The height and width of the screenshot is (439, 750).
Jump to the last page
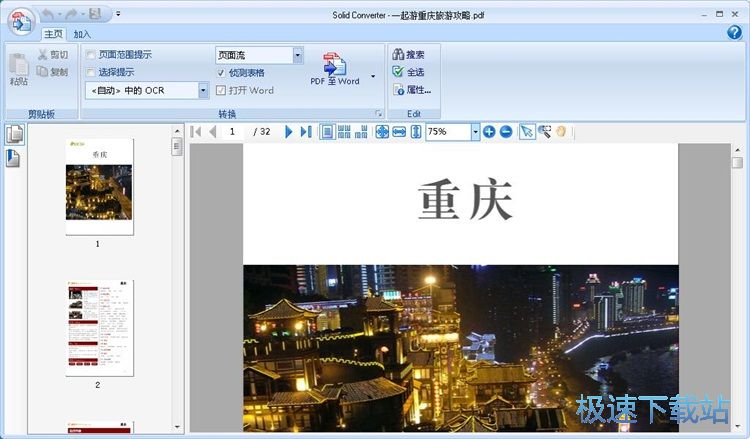click(x=306, y=132)
